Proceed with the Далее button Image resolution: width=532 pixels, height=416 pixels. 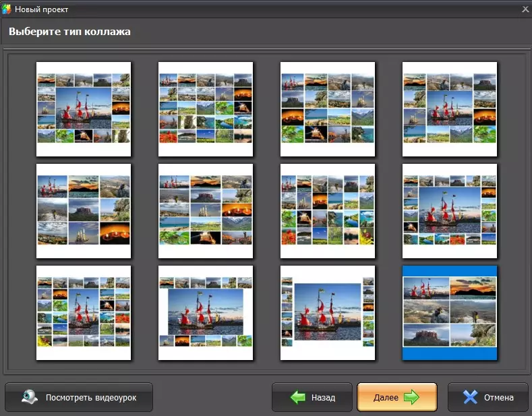point(397,397)
